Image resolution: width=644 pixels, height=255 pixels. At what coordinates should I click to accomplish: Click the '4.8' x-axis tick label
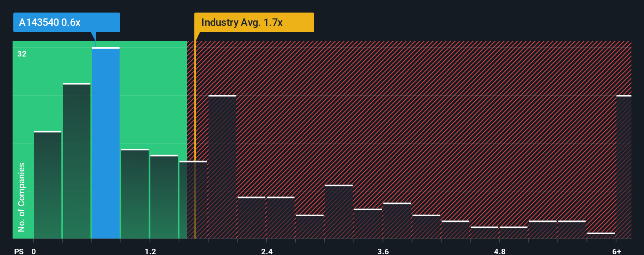[x=499, y=251]
